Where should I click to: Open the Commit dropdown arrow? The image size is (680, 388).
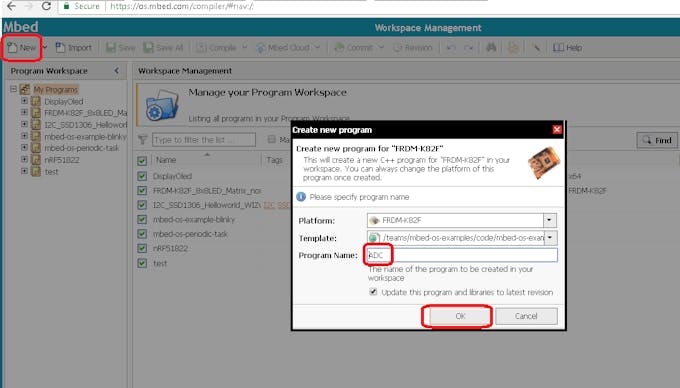click(381, 48)
